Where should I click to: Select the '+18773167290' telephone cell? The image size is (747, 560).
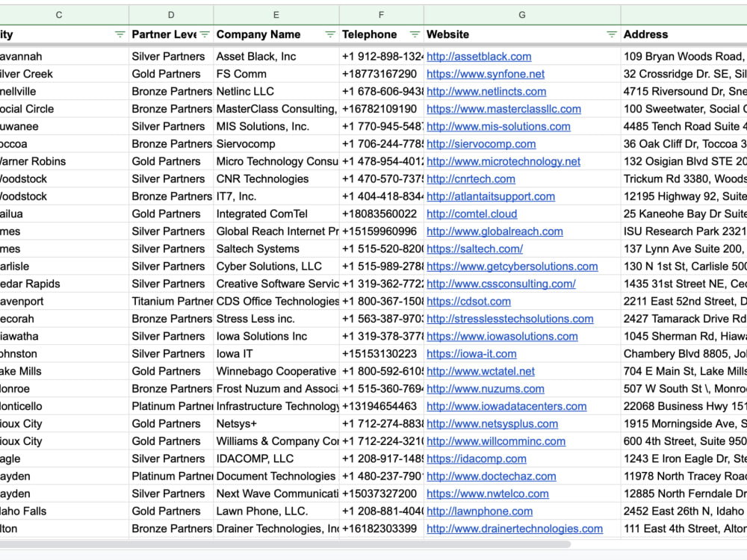381,74
